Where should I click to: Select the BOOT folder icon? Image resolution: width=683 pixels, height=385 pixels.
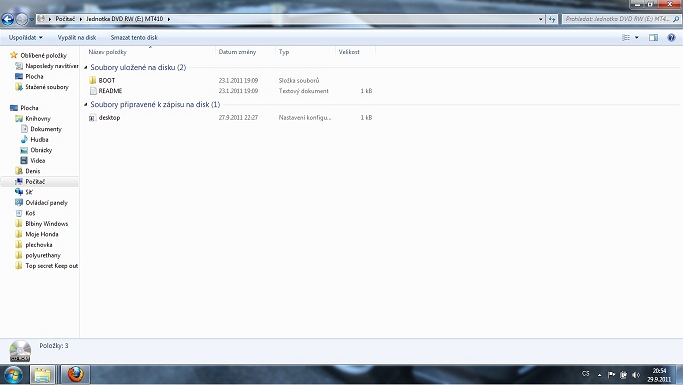[92, 80]
